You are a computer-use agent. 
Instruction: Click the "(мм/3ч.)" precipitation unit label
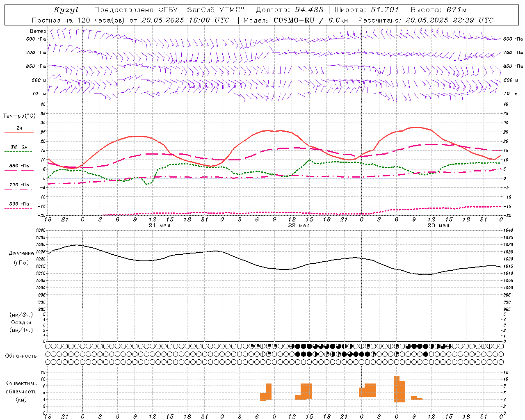(x=21, y=315)
